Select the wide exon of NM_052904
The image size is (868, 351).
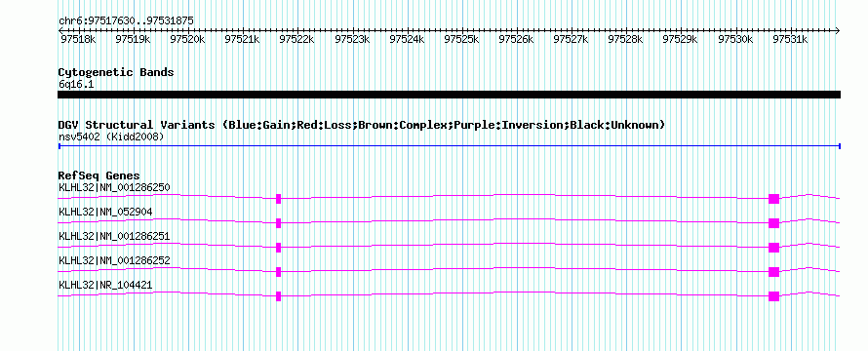coord(774,223)
